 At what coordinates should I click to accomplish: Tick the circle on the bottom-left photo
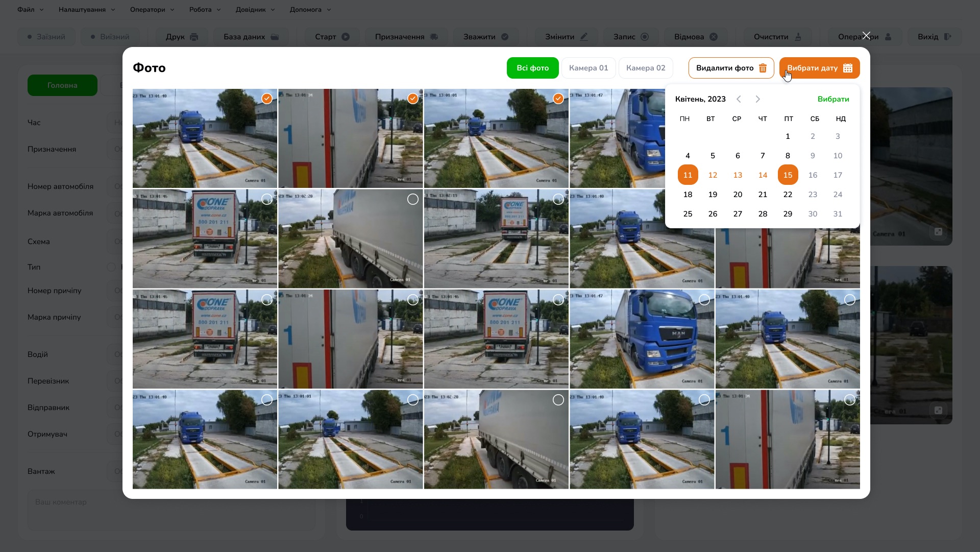tap(267, 400)
